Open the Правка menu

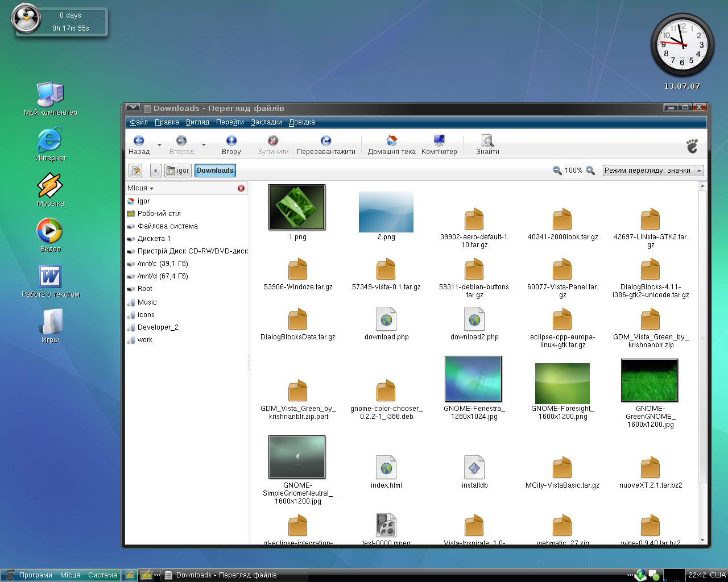click(x=167, y=122)
